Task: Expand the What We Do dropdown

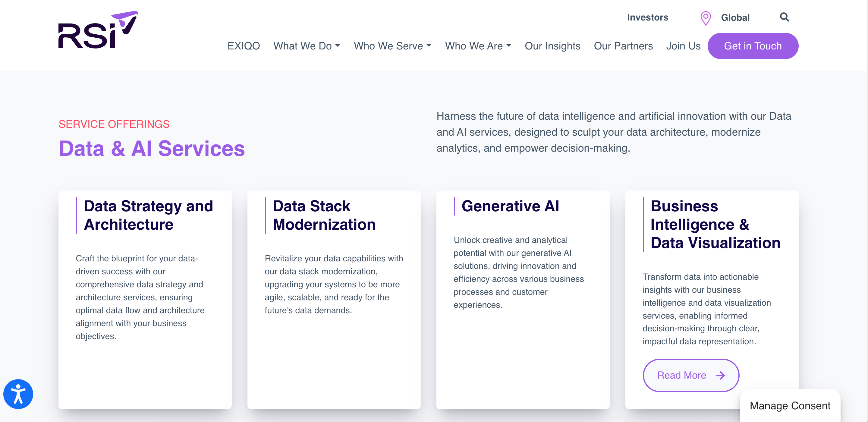Action: pyautogui.click(x=307, y=46)
